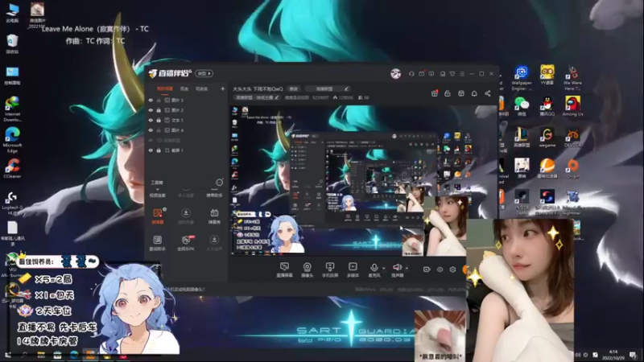Screen dimensions: 644x362
Task: Open hamburger main menu in title bar
Action: click(462, 74)
